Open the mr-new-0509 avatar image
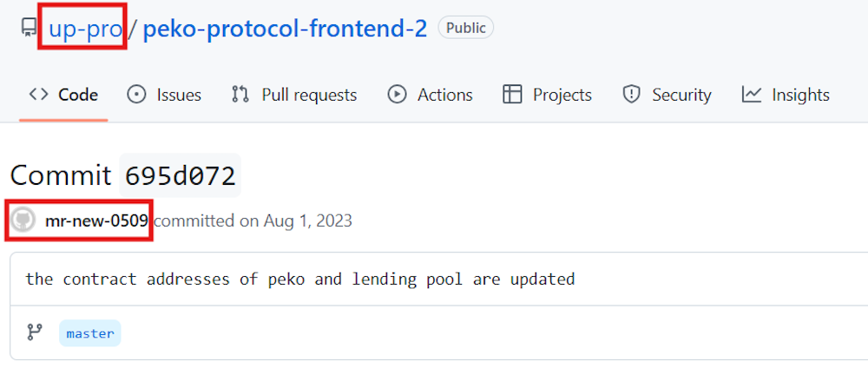This screenshot has height=368, width=868. click(23, 220)
